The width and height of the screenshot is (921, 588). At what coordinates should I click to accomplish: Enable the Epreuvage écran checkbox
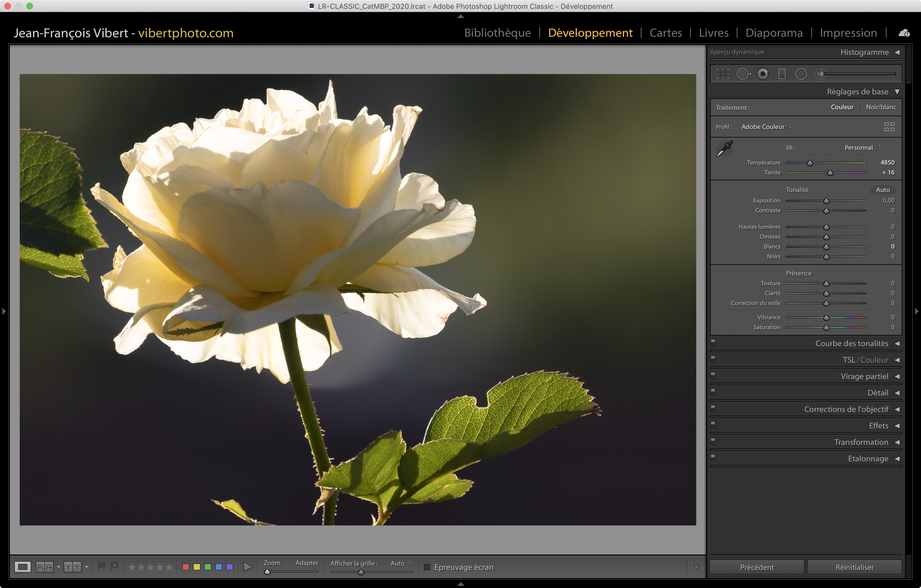427,567
